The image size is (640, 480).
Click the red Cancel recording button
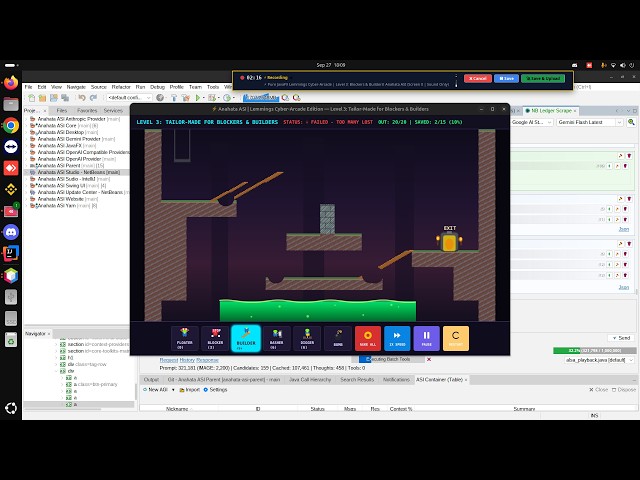(478, 78)
